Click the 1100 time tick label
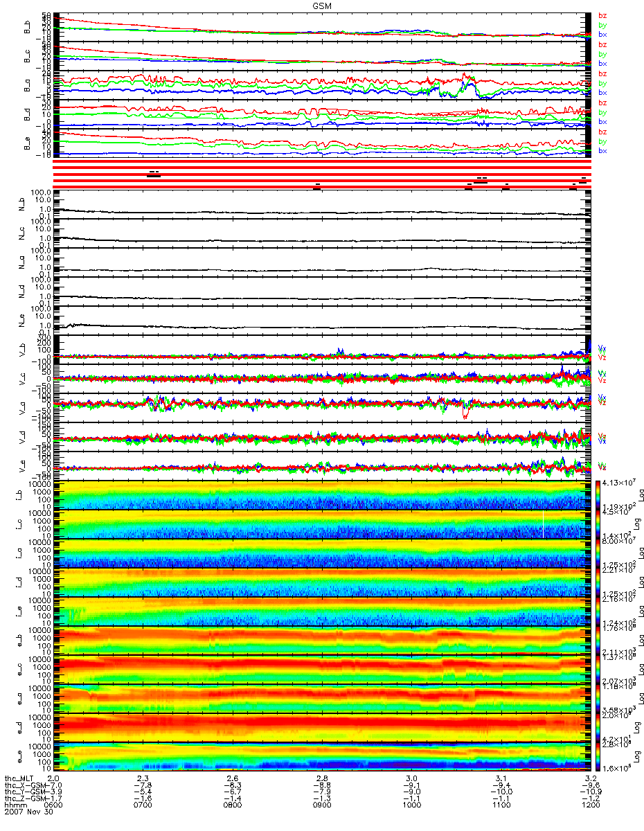The image size is (644, 831). pos(501,805)
